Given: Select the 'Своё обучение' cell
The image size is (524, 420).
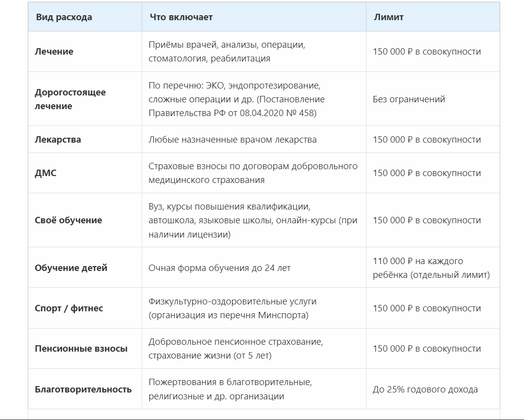Looking at the screenshot, I should pos(68,220).
